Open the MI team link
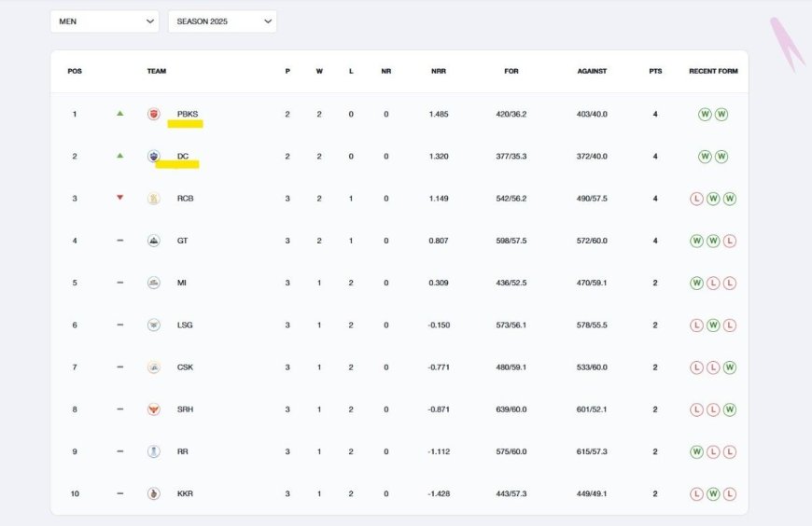The height and width of the screenshot is (526, 812). click(182, 283)
